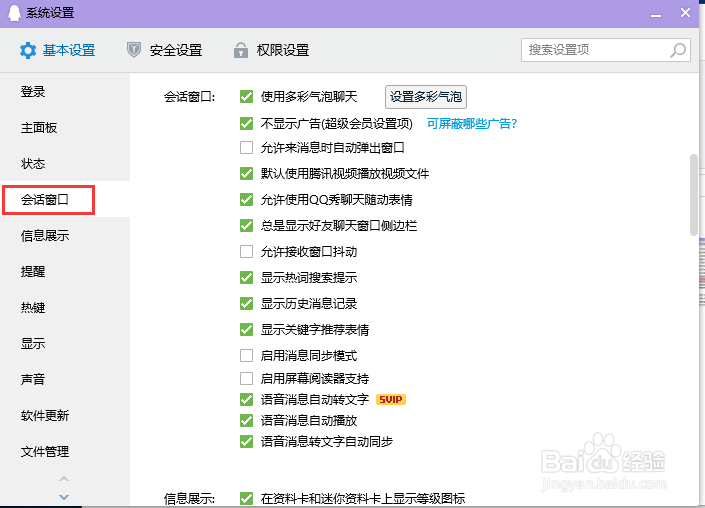Image resolution: width=705 pixels, height=508 pixels.
Task: Uncheck 默认使用腾讯视频播放视频文件
Action: (246, 174)
